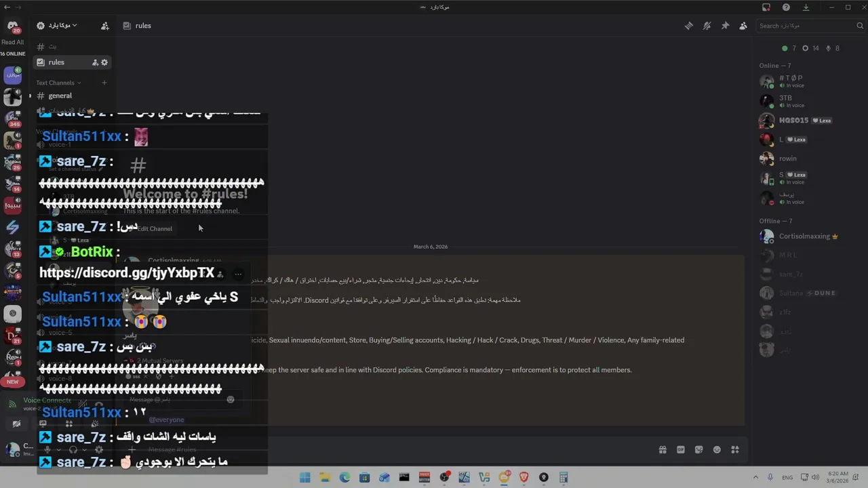The width and height of the screenshot is (868, 488).
Task: Go back with the left arrow
Action: pyautogui.click(x=7, y=7)
